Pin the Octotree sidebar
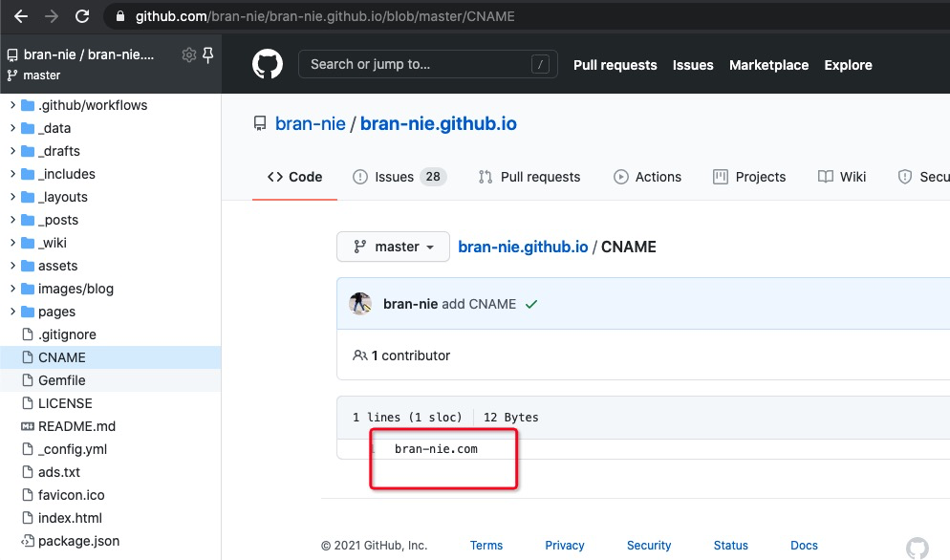 [x=207, y=54]
